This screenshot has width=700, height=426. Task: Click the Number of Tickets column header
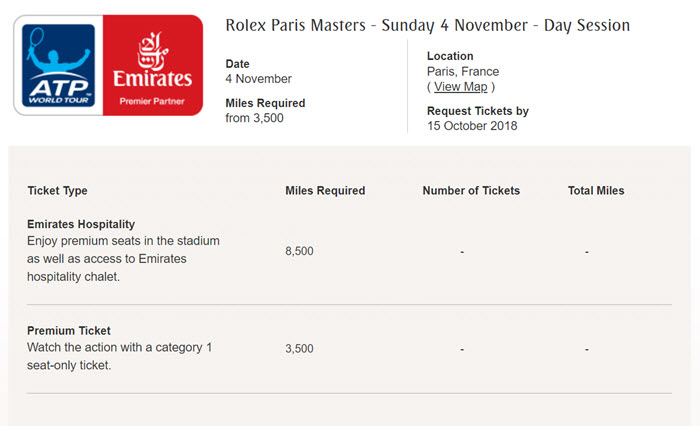(x=471, y=191)
